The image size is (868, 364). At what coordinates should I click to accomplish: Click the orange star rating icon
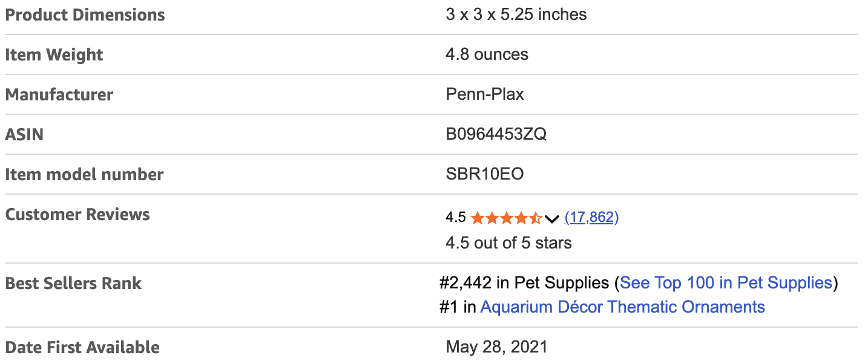pos(506,218)
